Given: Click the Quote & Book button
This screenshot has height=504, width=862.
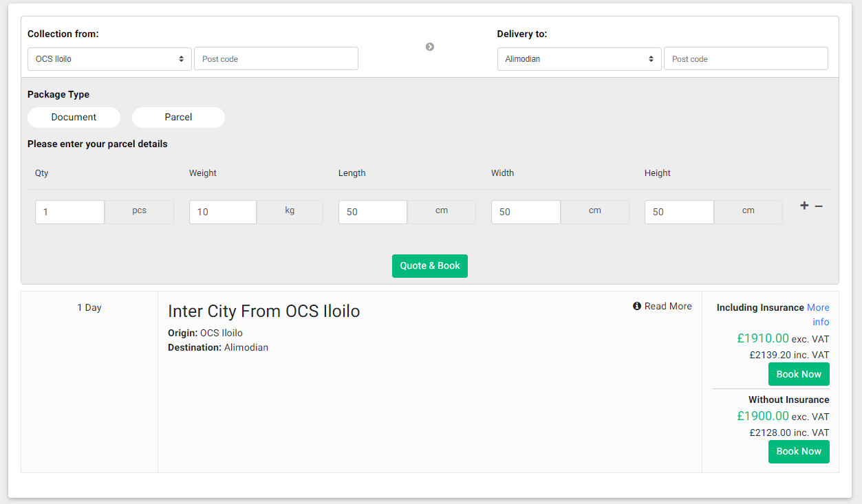Looking at the screenshot, I should (430, 266).
